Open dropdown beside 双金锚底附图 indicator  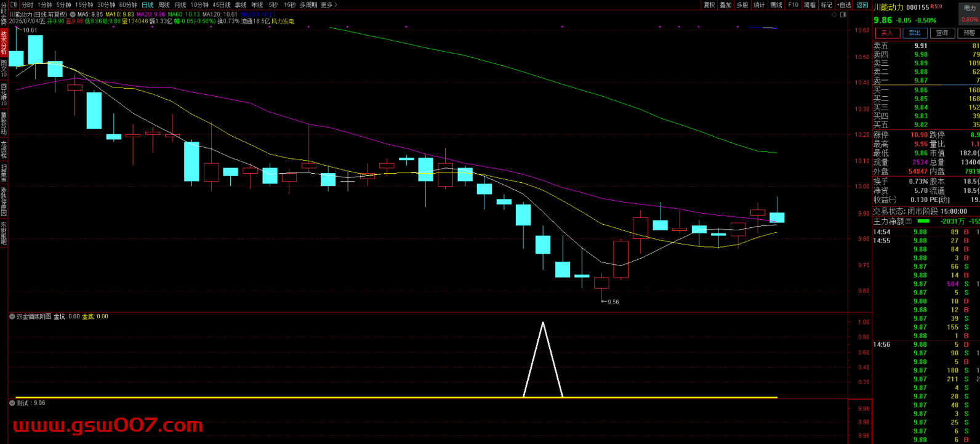tap(12, 317)
